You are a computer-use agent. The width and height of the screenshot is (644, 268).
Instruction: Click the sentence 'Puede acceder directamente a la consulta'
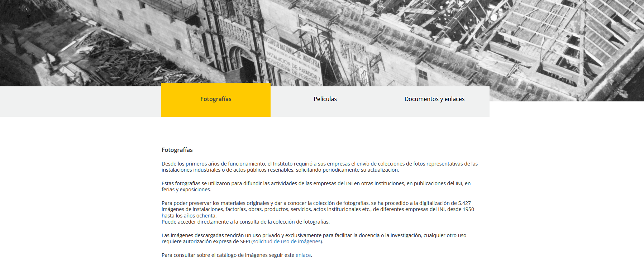pyautogui.click(x=245, y=222)
